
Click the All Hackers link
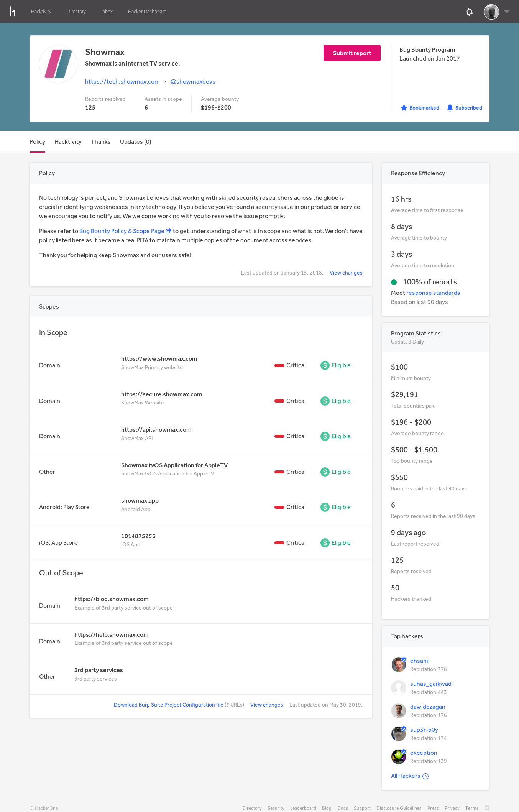click(x=406, y=776)
